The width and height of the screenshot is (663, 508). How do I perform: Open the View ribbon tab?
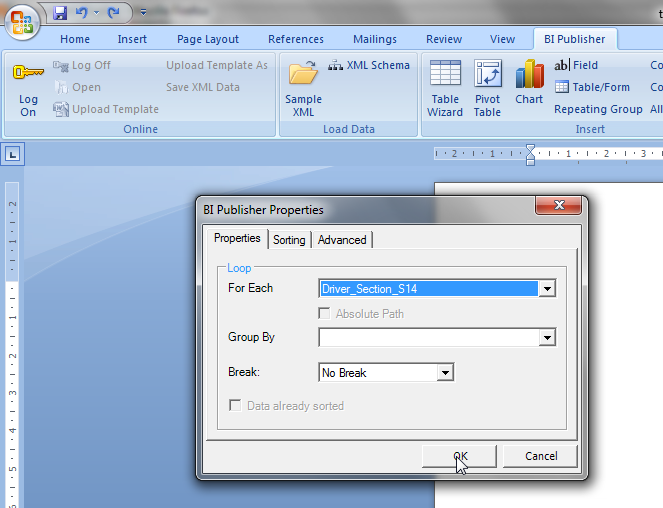(502, 39)
